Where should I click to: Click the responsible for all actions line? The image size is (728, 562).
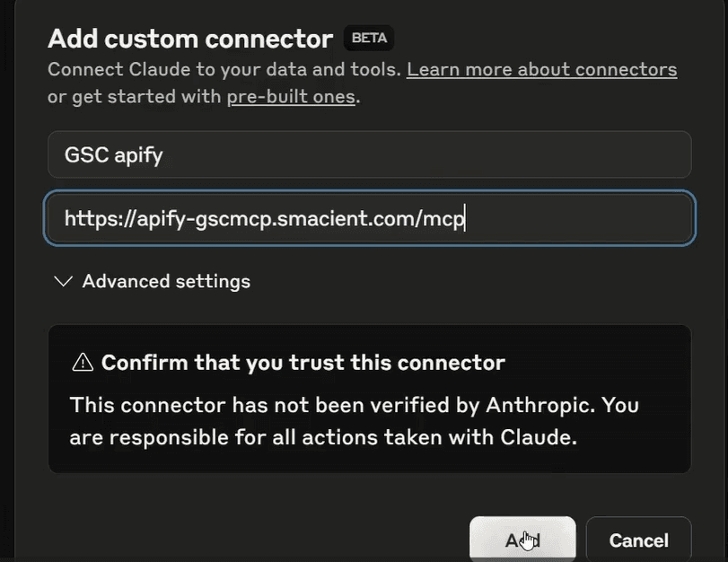[x=323, y=437]
